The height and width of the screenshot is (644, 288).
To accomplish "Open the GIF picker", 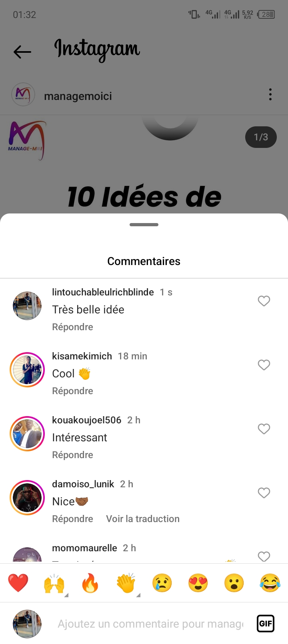I will coord(265,623).
